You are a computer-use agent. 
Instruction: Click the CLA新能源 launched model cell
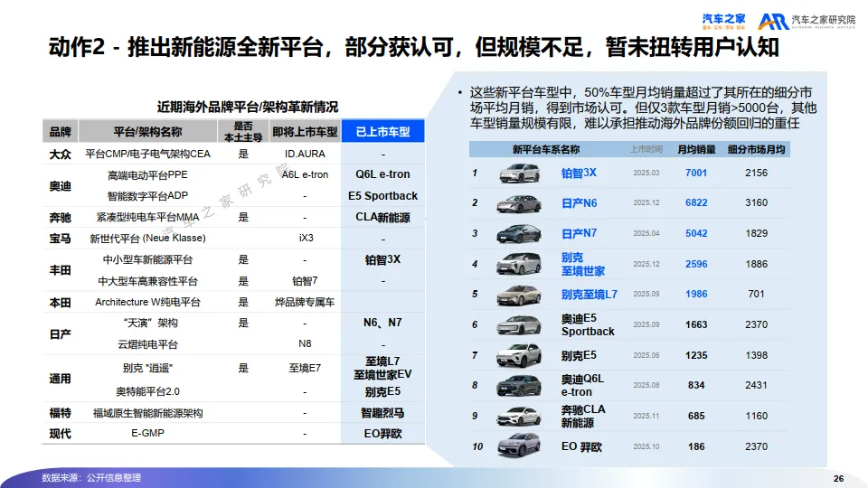coord(382,218)
